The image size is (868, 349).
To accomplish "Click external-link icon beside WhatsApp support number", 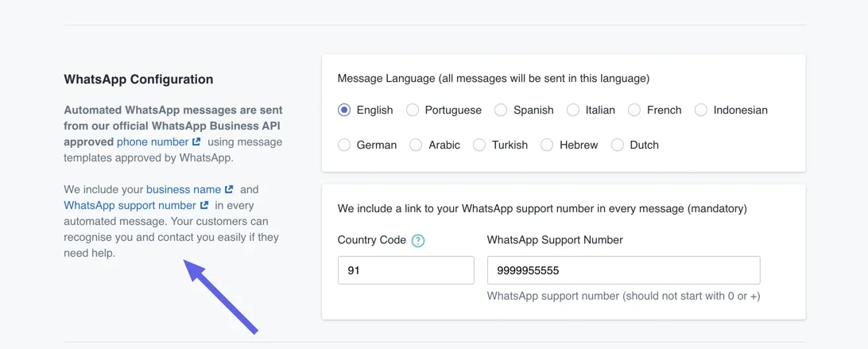I will point(204,205).
